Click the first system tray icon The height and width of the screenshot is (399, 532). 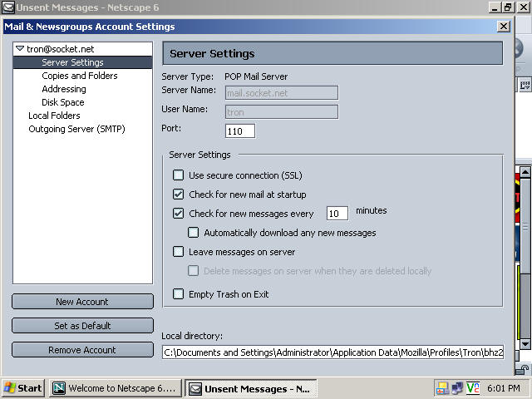(x=442, y=388)
